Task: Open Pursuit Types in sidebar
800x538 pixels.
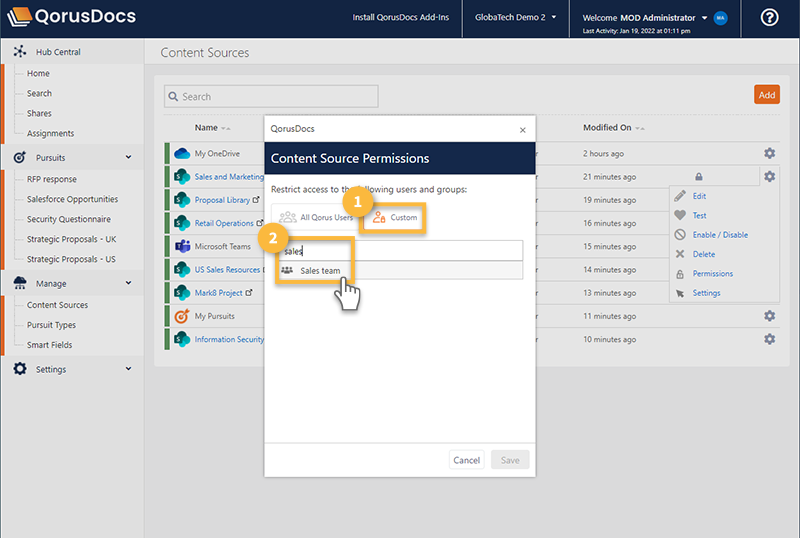Action: pos(51,325)
